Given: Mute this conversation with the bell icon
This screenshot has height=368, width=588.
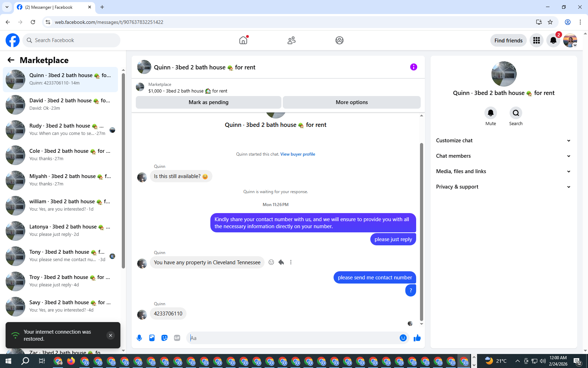Looking at the screenshot, I should tap(491, 113).
